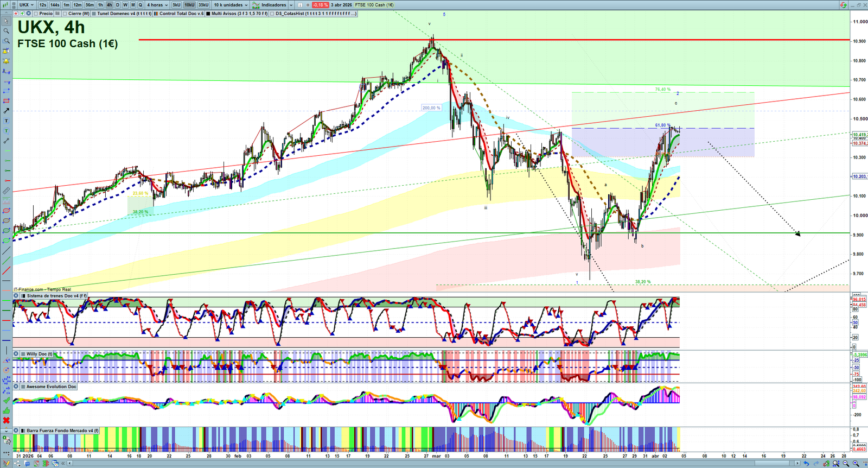This screenshot has height=468, width=868.
Task: Click the red X delete icon
Action: [6, 420]
